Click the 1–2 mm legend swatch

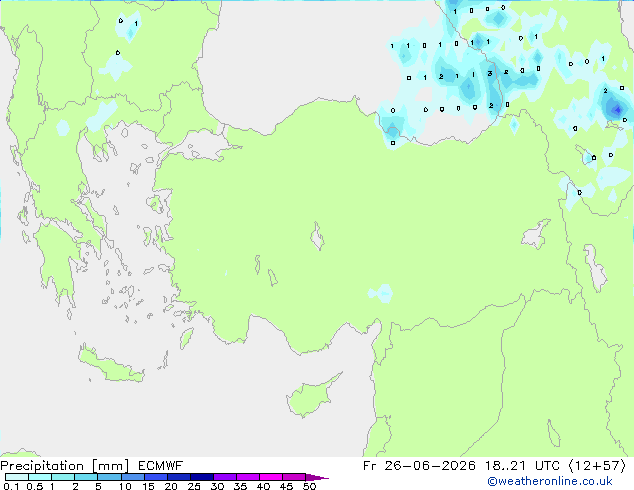click(63, 477)
